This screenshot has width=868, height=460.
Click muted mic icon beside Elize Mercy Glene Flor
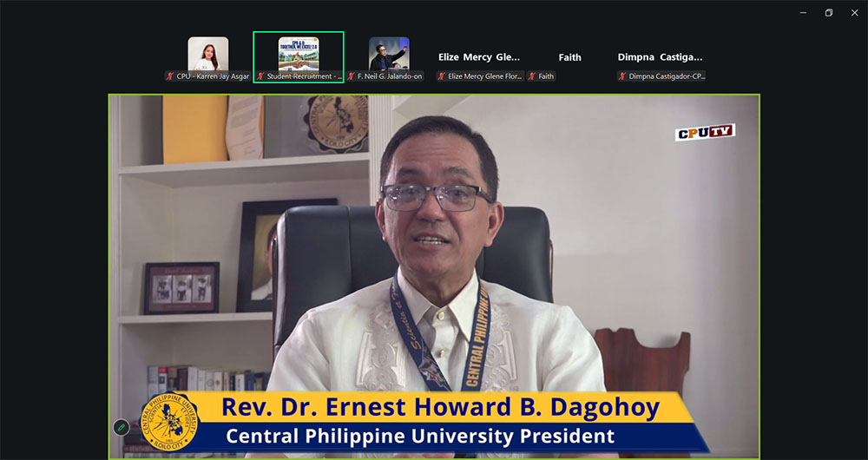coord(442,76)
